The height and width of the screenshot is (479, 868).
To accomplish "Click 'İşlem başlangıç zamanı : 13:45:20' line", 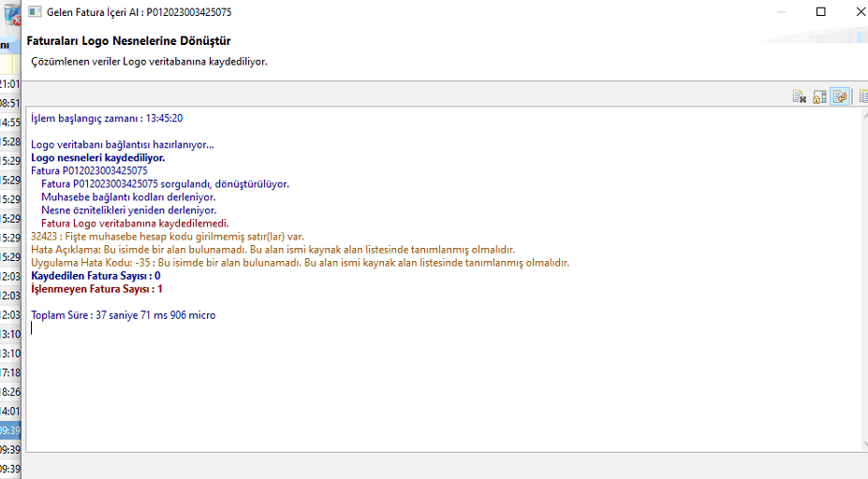I will [x=106, y=119].
